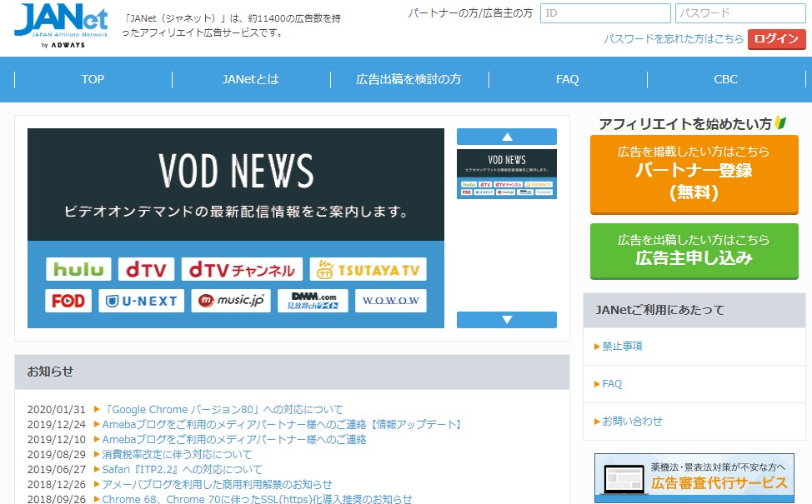Focus the パスワード input field
Screen dimensions: 812x504
point(740,13)
